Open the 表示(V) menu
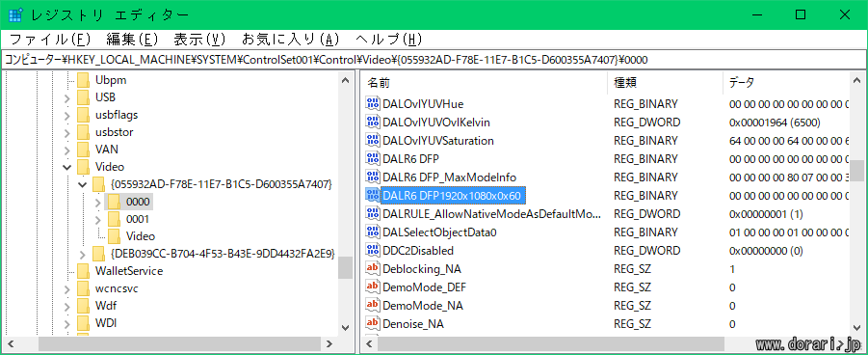Screen dimensions: 868x355 click(199, 40)
